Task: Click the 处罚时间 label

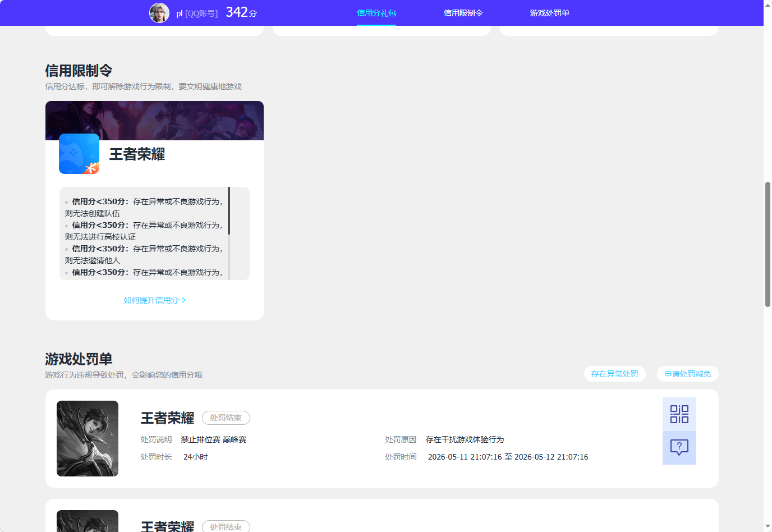Action: tap(401, 457)
